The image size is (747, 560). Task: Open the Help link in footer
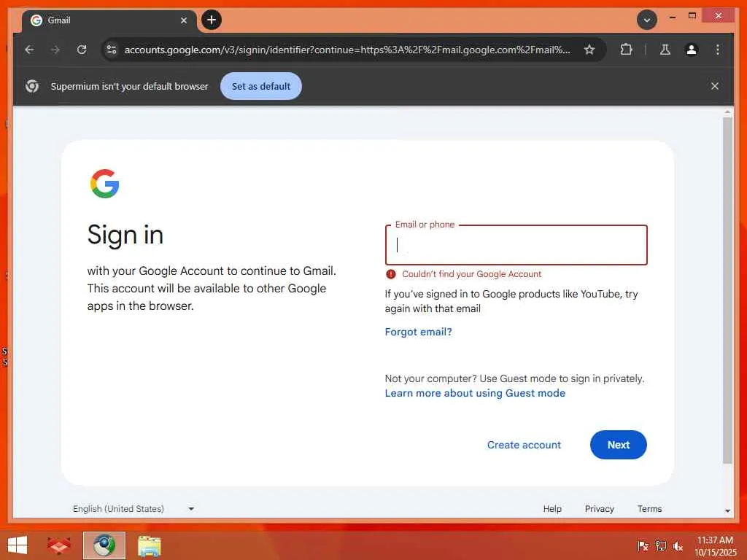[552, 508]
